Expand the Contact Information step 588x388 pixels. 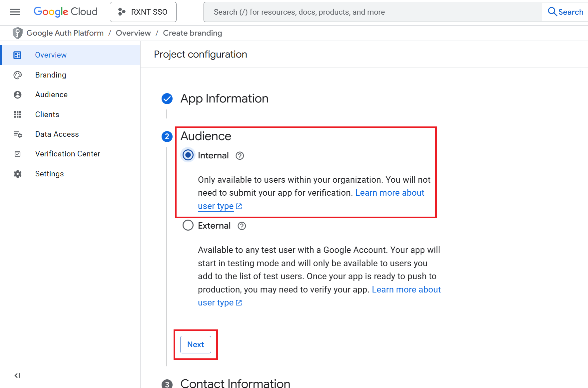(x=235, y=383)
